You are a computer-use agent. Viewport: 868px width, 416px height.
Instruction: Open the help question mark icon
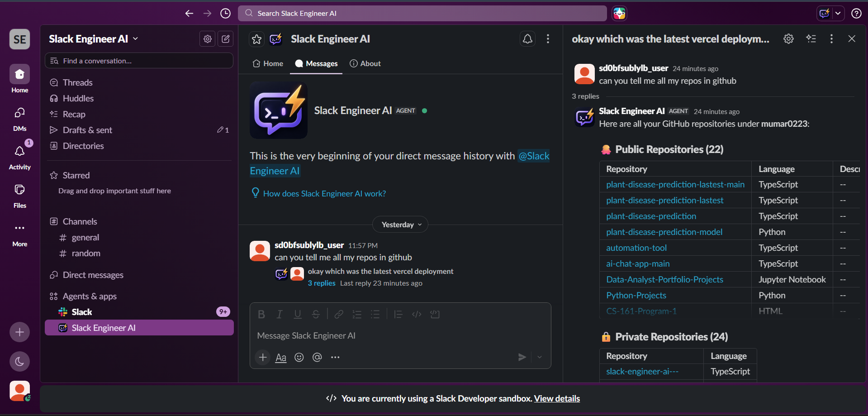tap(856, 14)
